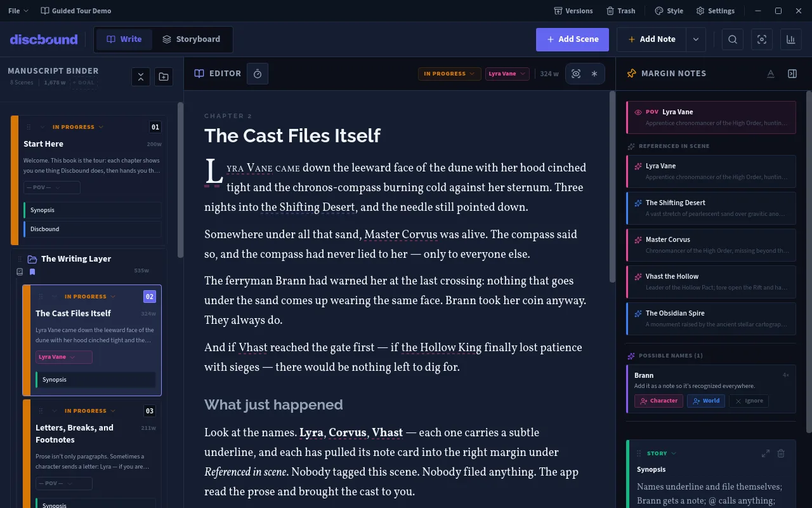Switch to Write view
The image size is (812, 508).
pos(124,39)
